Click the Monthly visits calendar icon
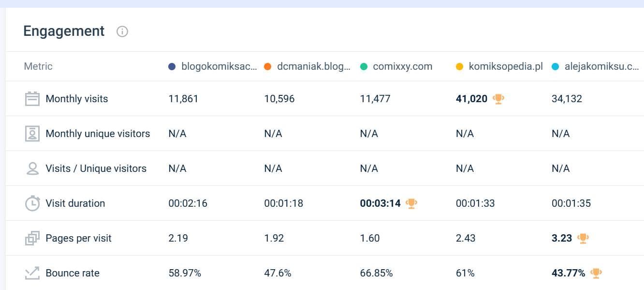Viewport: 644px width, 290px height. [32, 99]
